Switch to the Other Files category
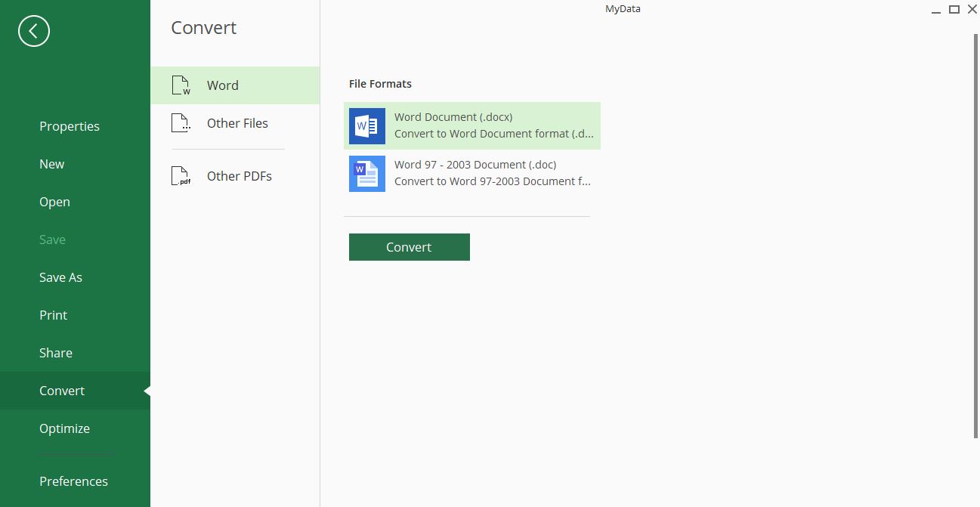Viewport: 980px width, 507px height. coord(238,122)
